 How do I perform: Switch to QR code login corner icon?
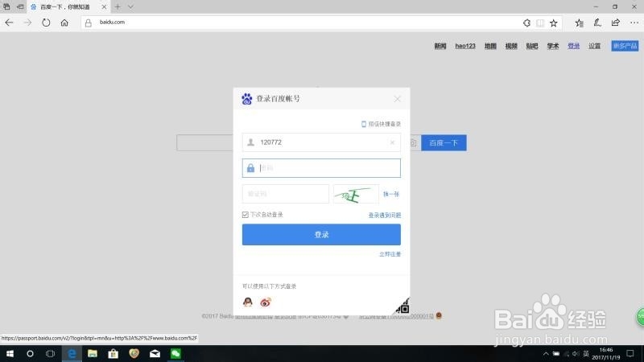pyautogui.click(x=402, y=306)
